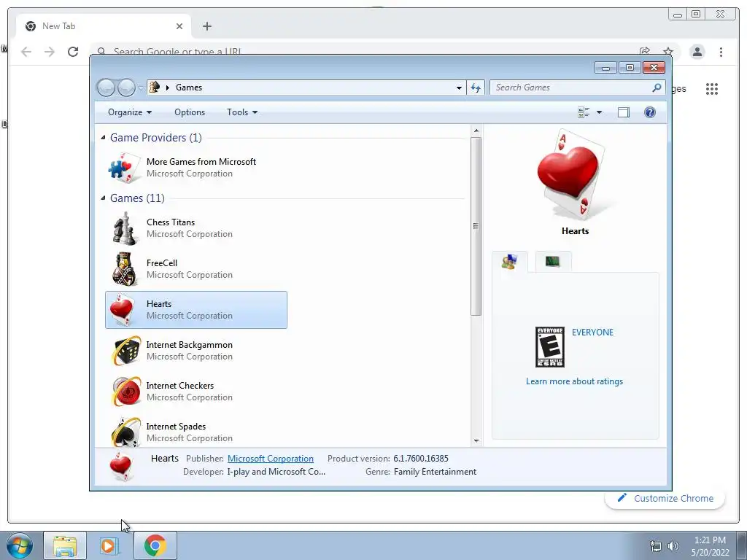Reload the page in Chrome
This screenshot has width=747, height=560.
click(73, 52)
